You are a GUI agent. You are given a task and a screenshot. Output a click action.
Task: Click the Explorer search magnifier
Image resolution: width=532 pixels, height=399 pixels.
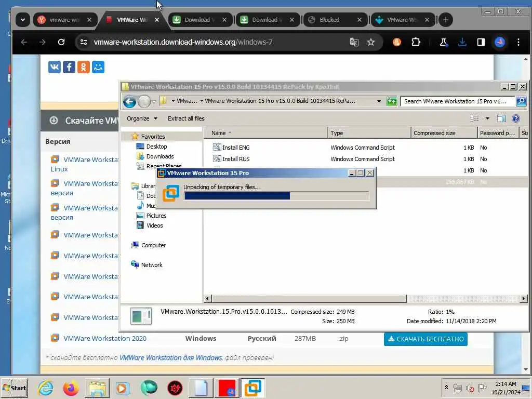[521, 101]
